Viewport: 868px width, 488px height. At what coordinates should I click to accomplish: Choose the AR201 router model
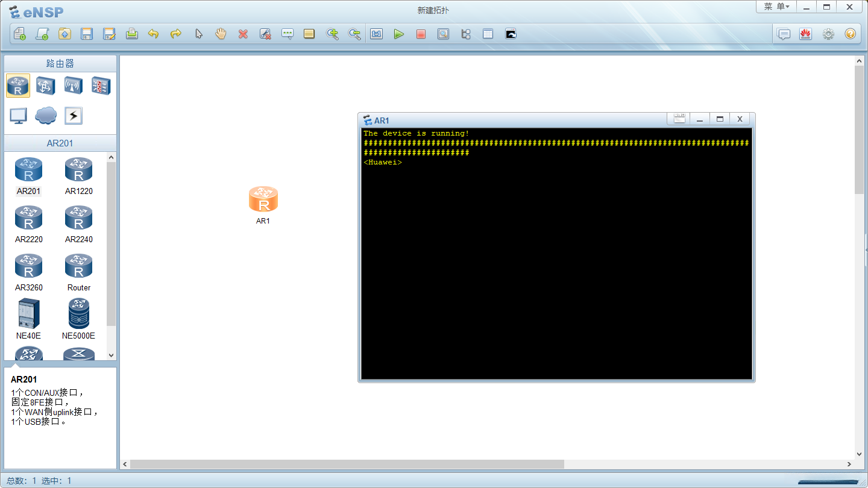[x=28, y=177]
